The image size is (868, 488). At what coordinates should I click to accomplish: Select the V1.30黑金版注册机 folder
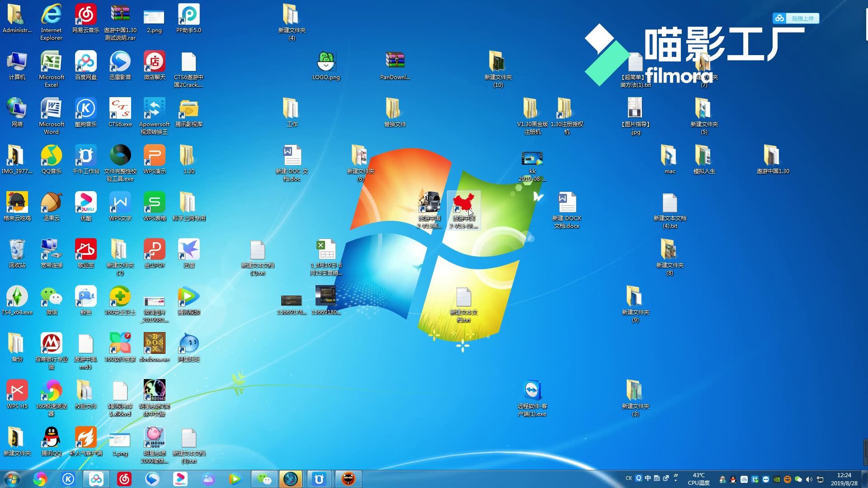tap(532, 116)
